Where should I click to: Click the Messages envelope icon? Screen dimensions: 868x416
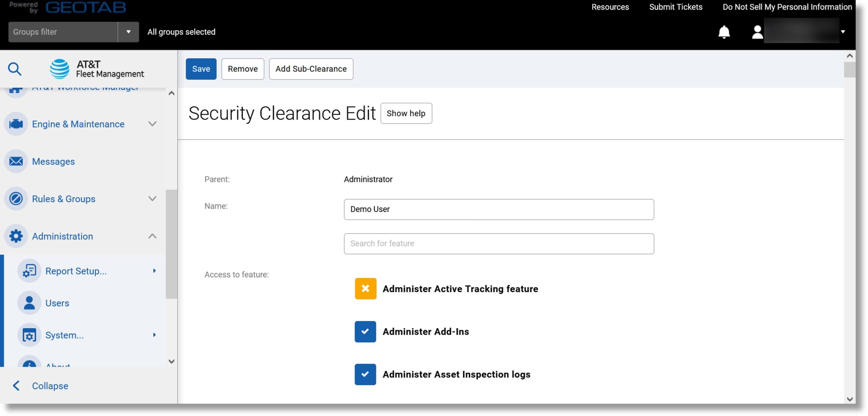coord(16,161)
